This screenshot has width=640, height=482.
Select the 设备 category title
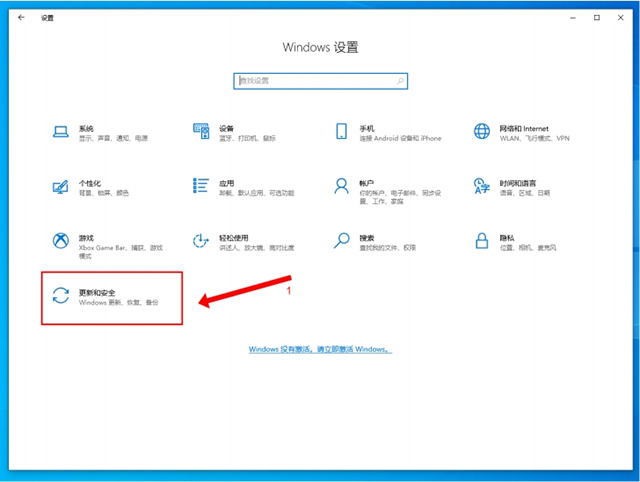pos(227,129)
